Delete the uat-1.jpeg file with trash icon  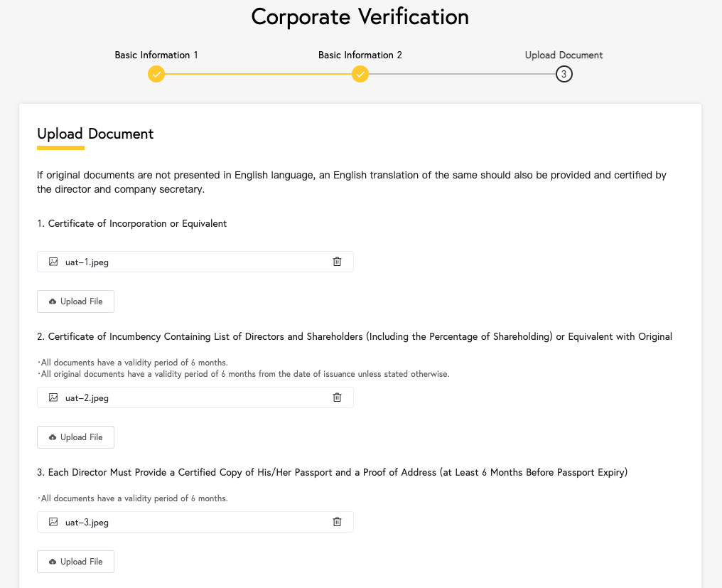point(337,262)
